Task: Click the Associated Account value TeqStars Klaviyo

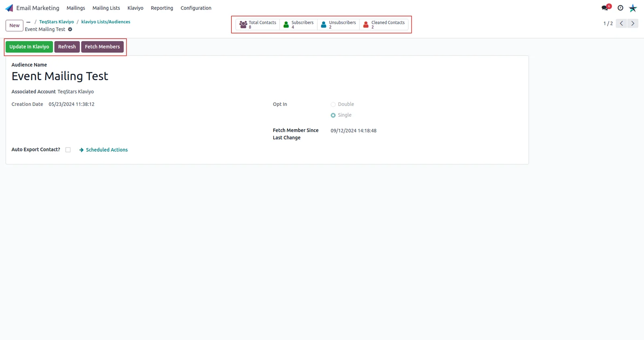Action: pos(76,92)
